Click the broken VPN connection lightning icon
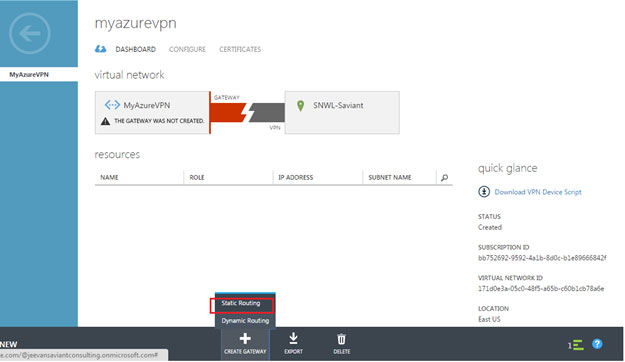Viewport: 625px width, 362px height. click(x=248, y=112)
